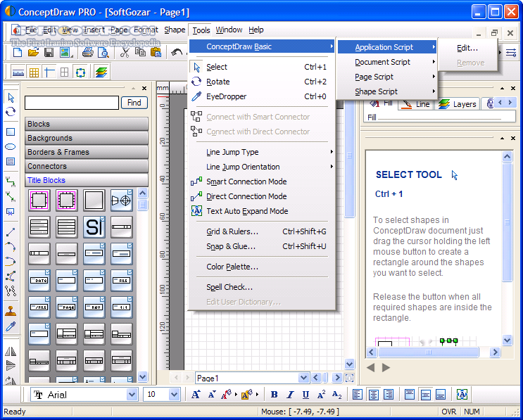Screen dimensions: 523x420
Task: Select the Stamp tool in left toolbox
Action: click(11, 310)
